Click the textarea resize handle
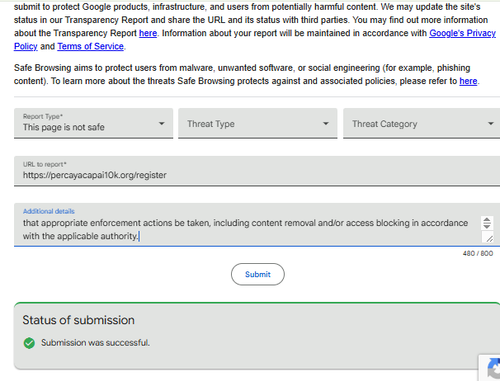500x381 pixels. [489, 238]
